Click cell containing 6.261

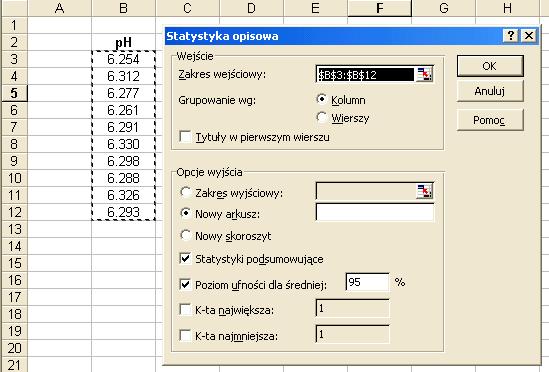point(124,110)
